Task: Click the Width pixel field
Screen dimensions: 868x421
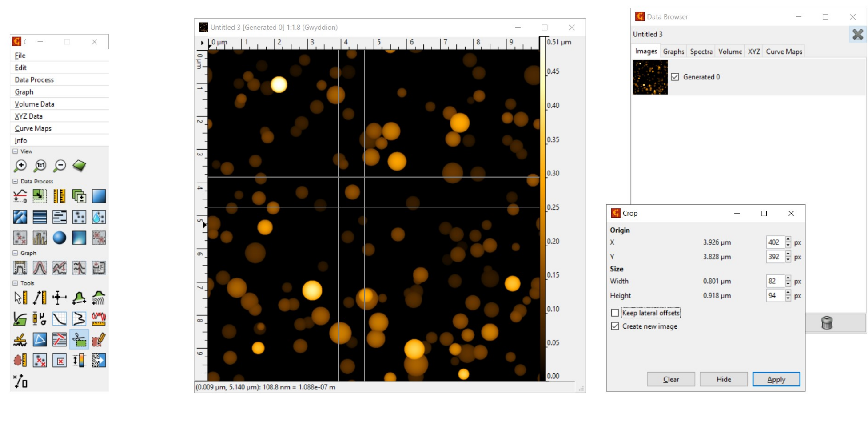Action: point(776,281)
